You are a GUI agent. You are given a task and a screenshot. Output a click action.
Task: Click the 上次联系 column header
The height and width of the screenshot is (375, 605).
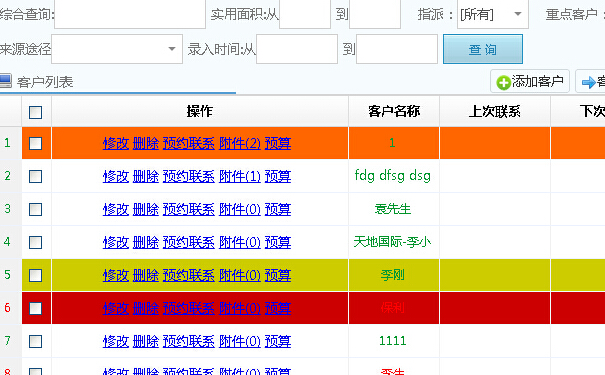click(x=495, y=111)
